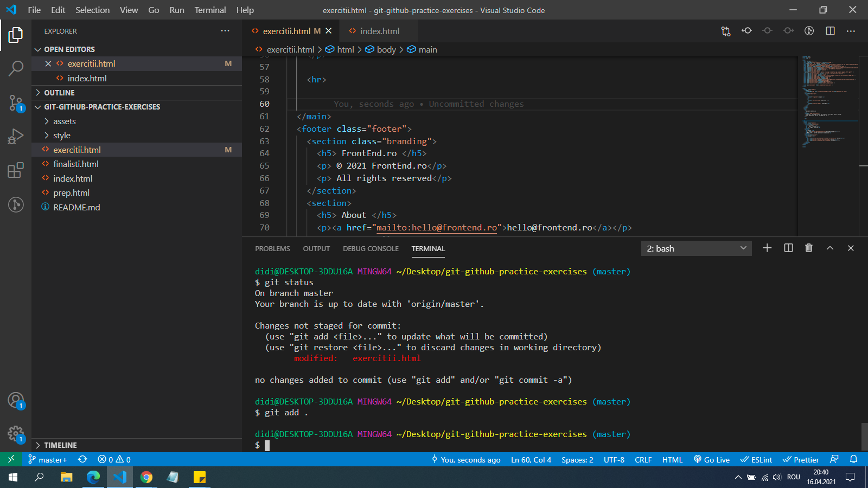The width and height of the screenshot is (868, 488).
Task: Expand the assets folder
Action: [x=65, y=121]
